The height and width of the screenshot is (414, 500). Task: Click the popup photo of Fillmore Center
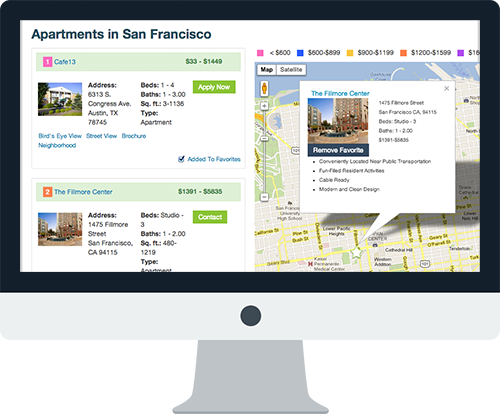click(338, 121)
